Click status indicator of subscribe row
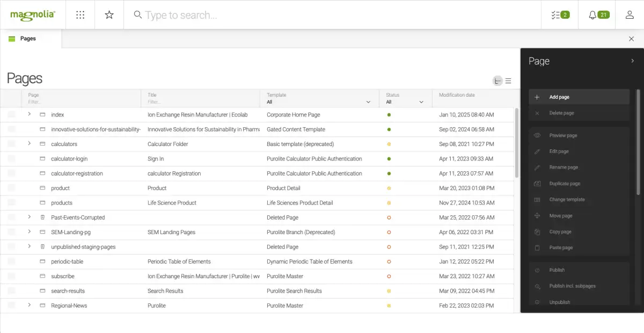Viewport: 644px width, 333px height. point(389,276)
